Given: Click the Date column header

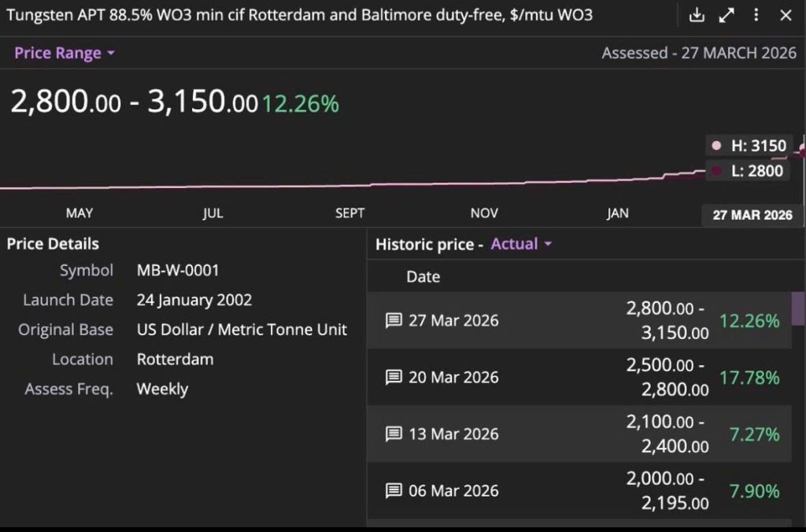Looking at the screenshot, I should tap(423, 276).
